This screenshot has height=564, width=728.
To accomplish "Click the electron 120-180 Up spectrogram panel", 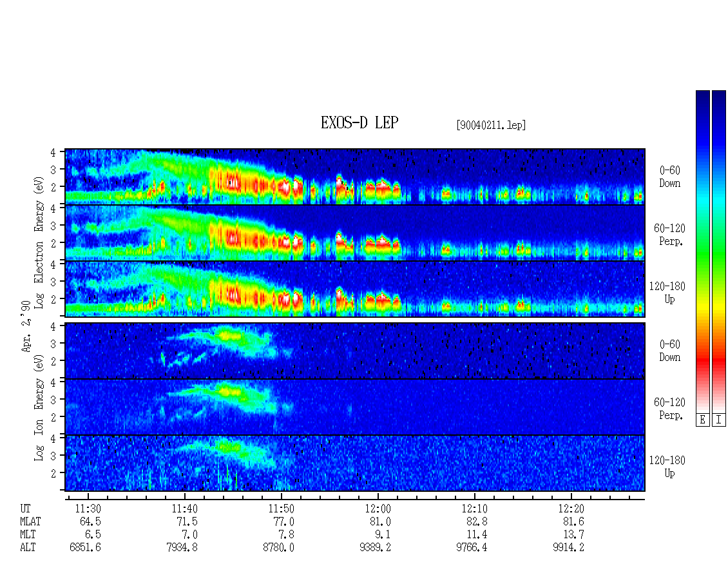I will tap(355, 289).
